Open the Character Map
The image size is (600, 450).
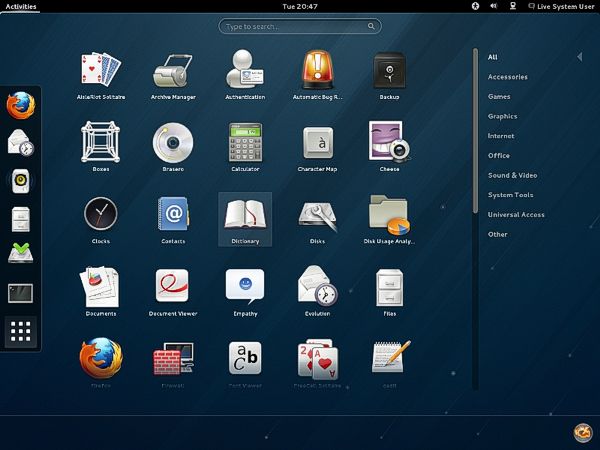(x=317, y=147)
